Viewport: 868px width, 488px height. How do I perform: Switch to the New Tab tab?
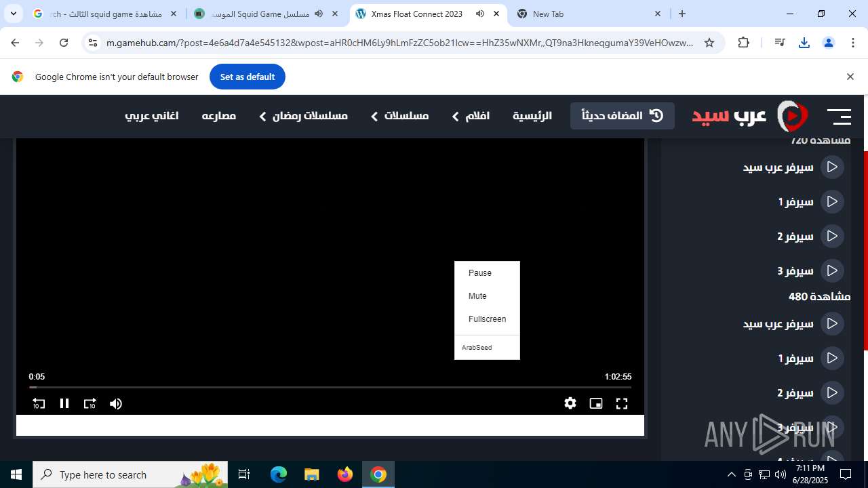pyautogui.click(x=589, y=14)
